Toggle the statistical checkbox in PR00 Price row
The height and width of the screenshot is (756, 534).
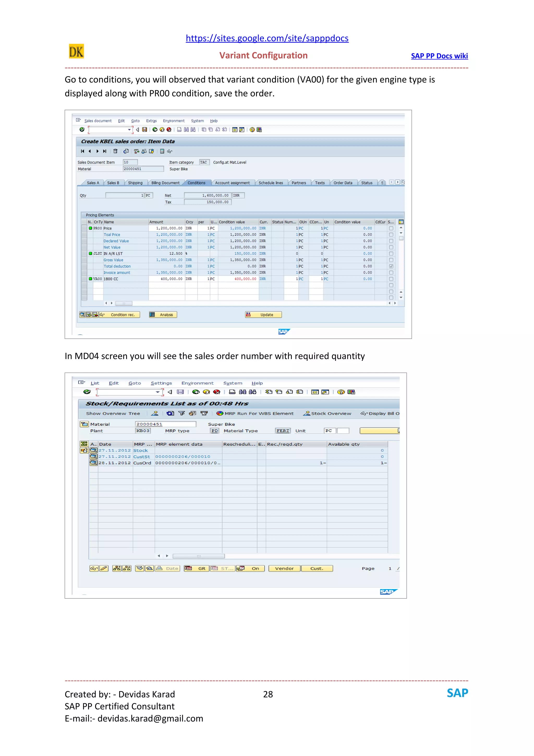[x=391, y=228]
